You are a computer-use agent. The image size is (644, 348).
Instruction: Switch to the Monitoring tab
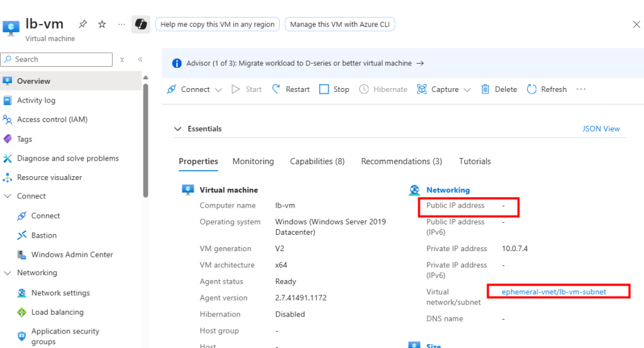click(253, 162)
